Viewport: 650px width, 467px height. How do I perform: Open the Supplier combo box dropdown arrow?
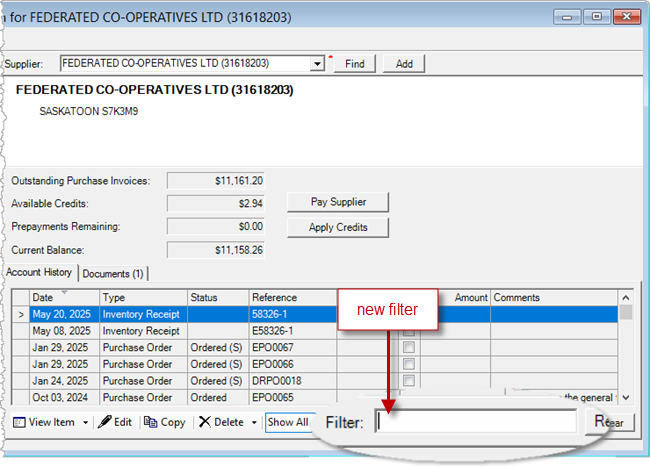click(317, 64)
